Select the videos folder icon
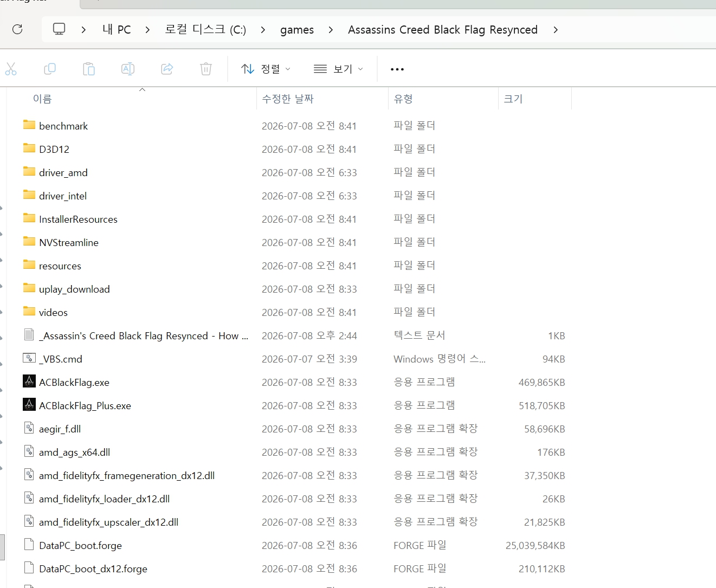 pos(29,311)
